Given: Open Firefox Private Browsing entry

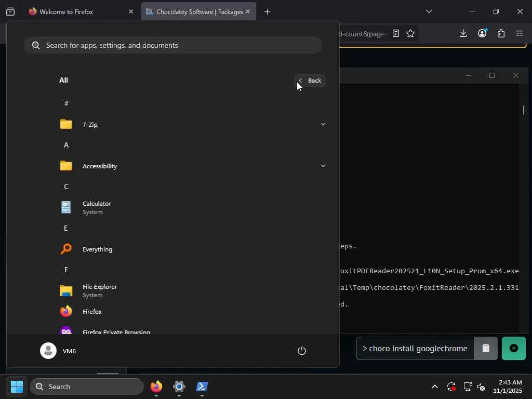Looking at the screenshot, I should 192,330.
